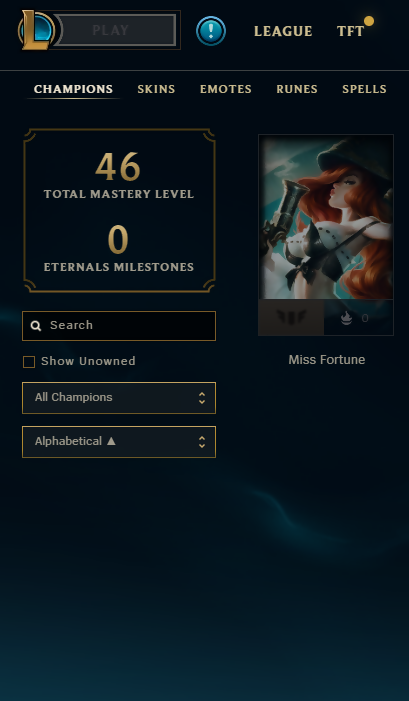The width and height of the screenshot is (409, 701).
Task: Click the Play button
Action: [x=116, y=30]
